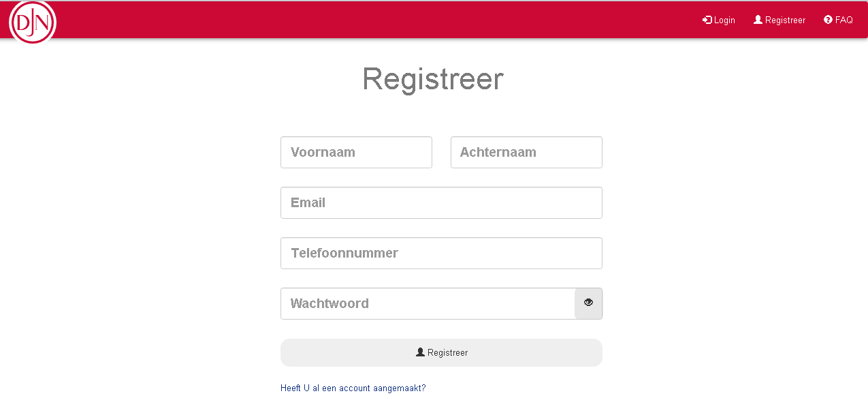
Task: Open the FAQ navigation item
Action: pyautogui.click(x=838, y=20)
